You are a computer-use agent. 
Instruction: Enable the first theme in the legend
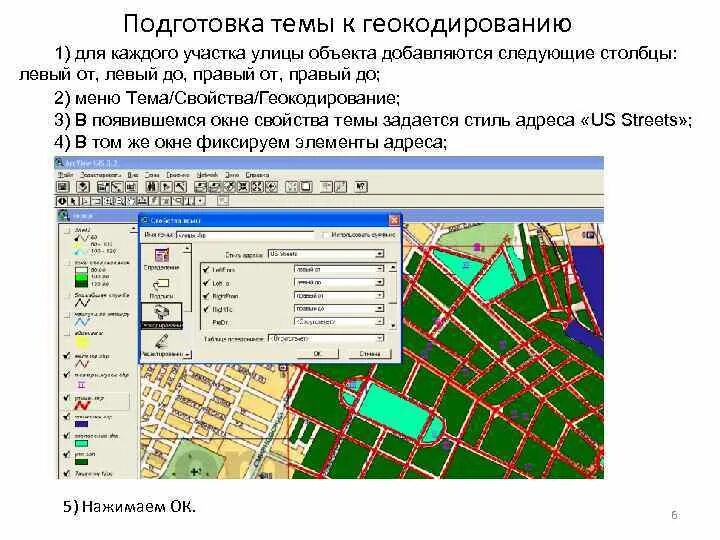pyautogui.click(x=67, y=230)
